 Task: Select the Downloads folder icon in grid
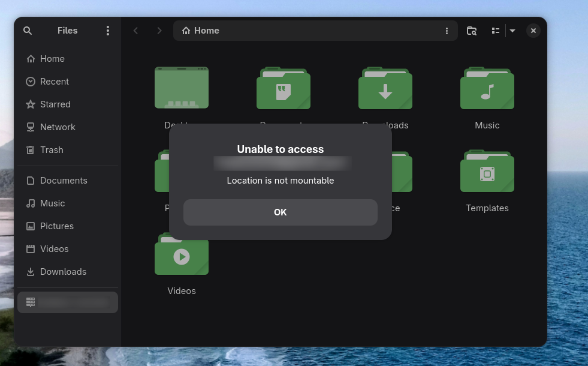[x=385, y=88]
